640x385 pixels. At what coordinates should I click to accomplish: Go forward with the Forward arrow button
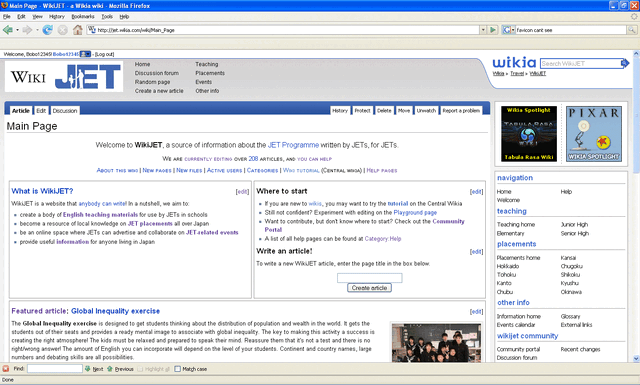(27, 30)
